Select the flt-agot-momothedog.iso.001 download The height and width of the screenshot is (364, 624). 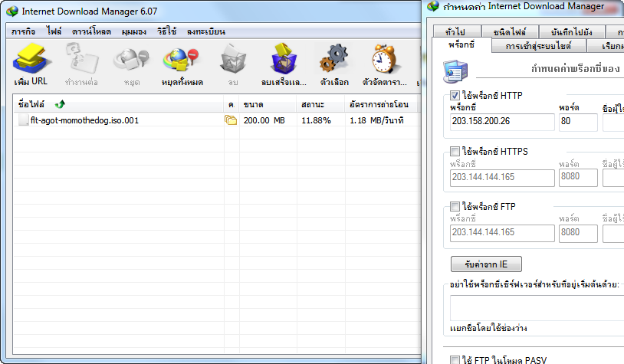tap(84, 120)
